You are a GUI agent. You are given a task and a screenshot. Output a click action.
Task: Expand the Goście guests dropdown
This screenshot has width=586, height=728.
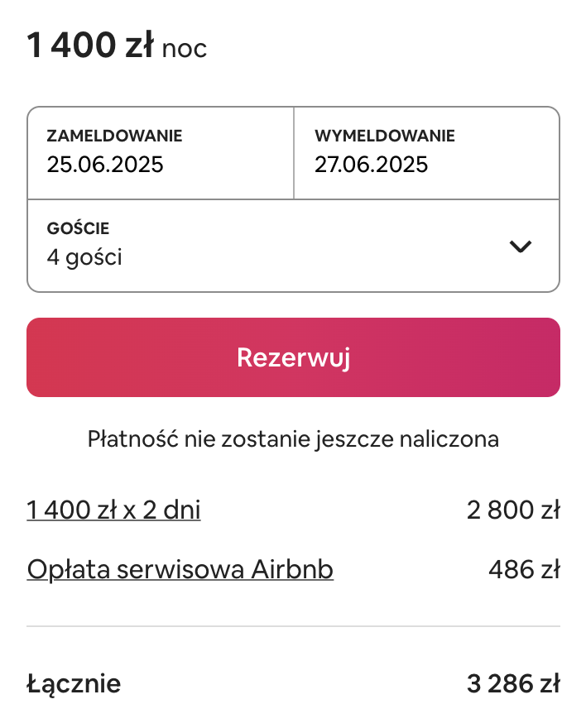pos(294,246)
